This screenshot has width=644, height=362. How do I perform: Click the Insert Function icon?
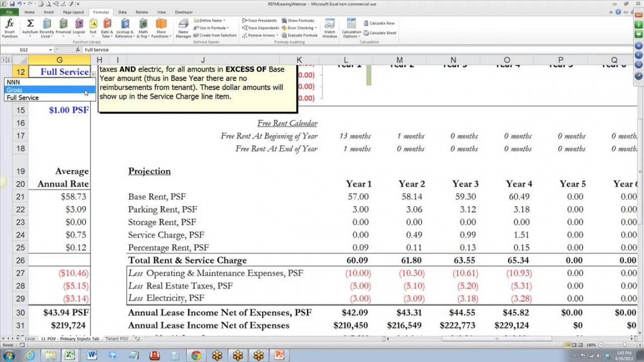tap(10, 28)
